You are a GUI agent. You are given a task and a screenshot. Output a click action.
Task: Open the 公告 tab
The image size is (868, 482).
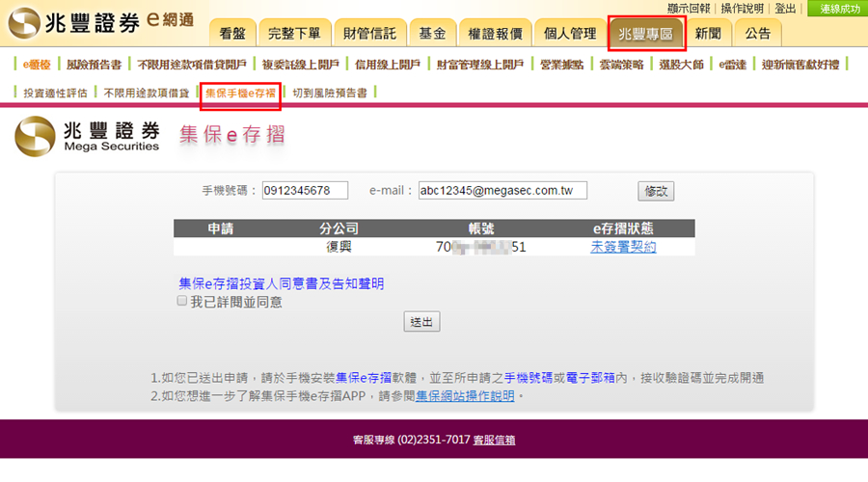(758, 33)
